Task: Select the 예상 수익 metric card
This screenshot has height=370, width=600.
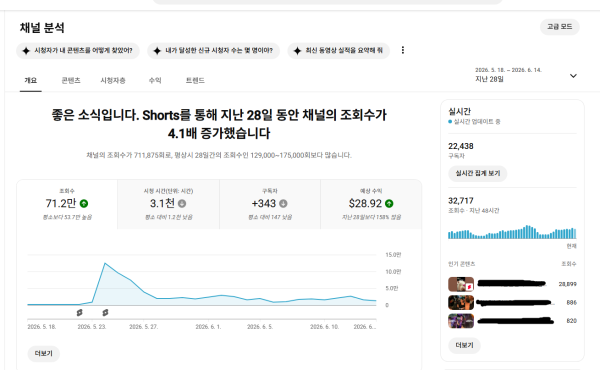Action: pyautogui.click(x=371, y=204)
